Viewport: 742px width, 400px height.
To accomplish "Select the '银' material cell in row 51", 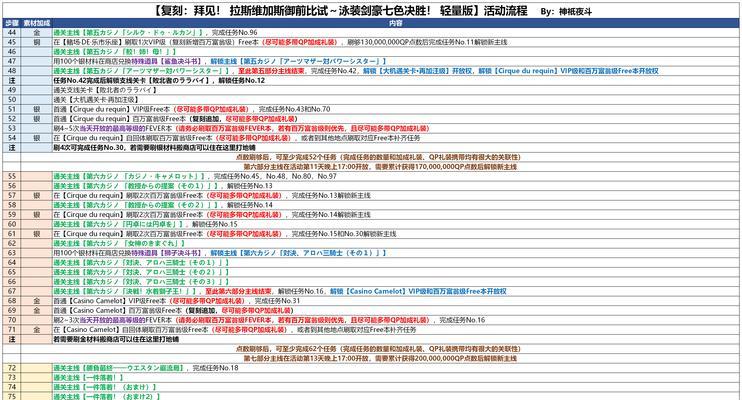I will (36, 109).
